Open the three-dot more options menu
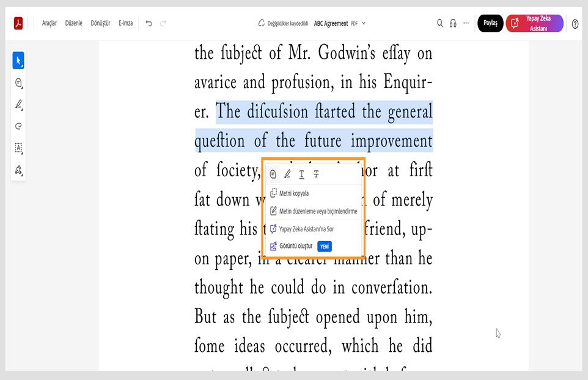The width and height of the screenshot is (588, 380). pyautogui.click(x=466, y=23)
